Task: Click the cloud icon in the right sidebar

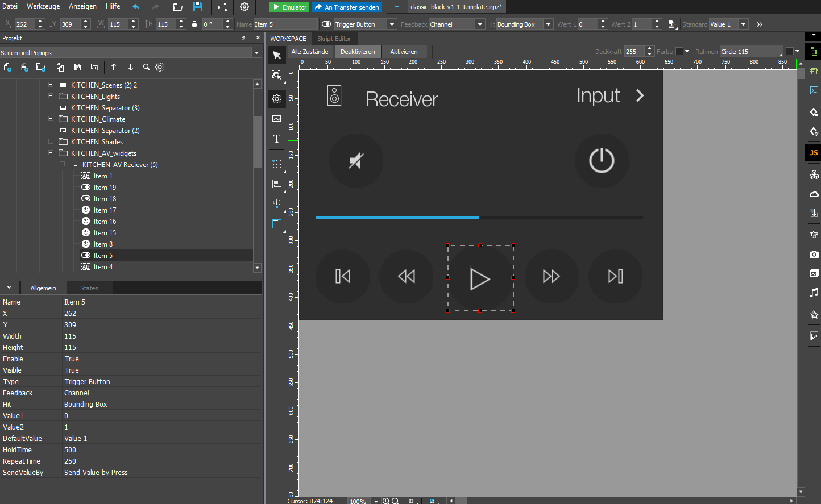Action: click(x=814, y=194)
